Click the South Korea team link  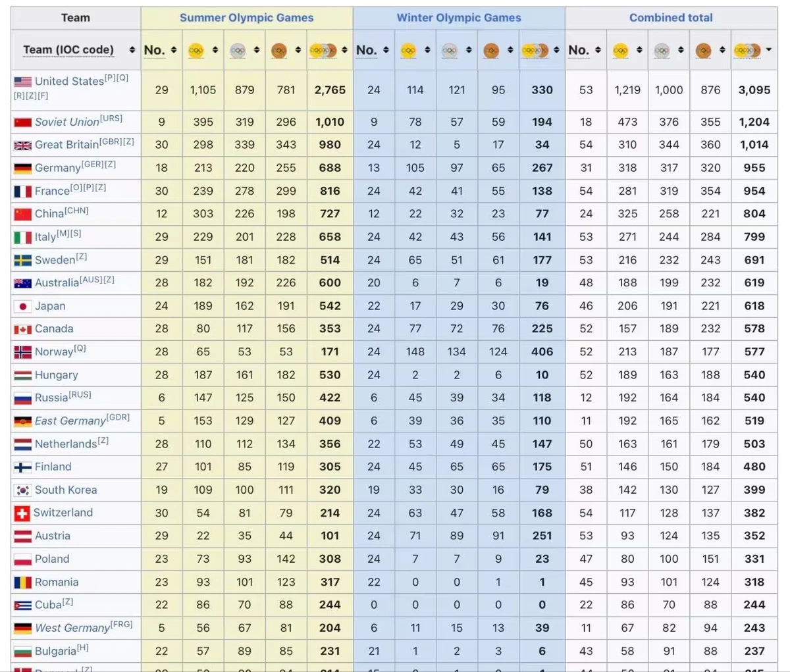[x=65, y=490]
